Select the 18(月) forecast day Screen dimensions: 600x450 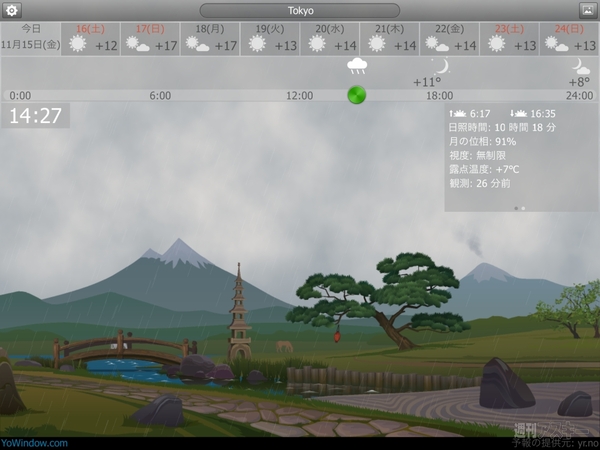pos(210,39)
